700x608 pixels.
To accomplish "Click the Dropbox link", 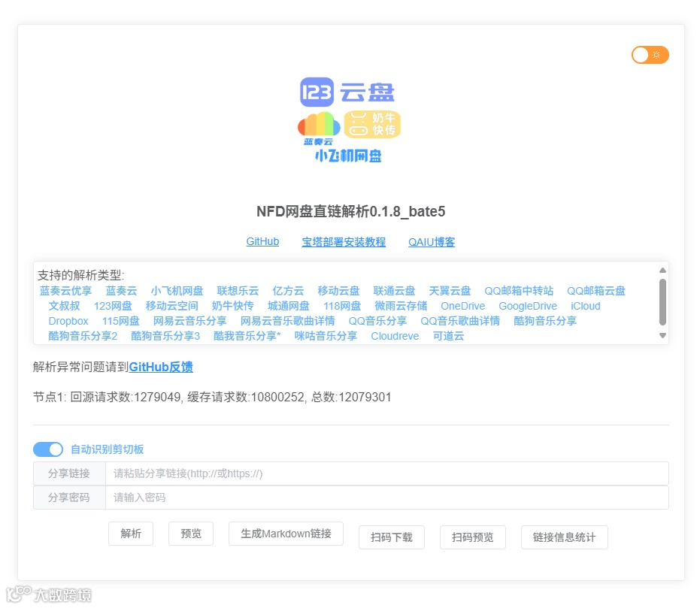I will click(x=68, y=321).
